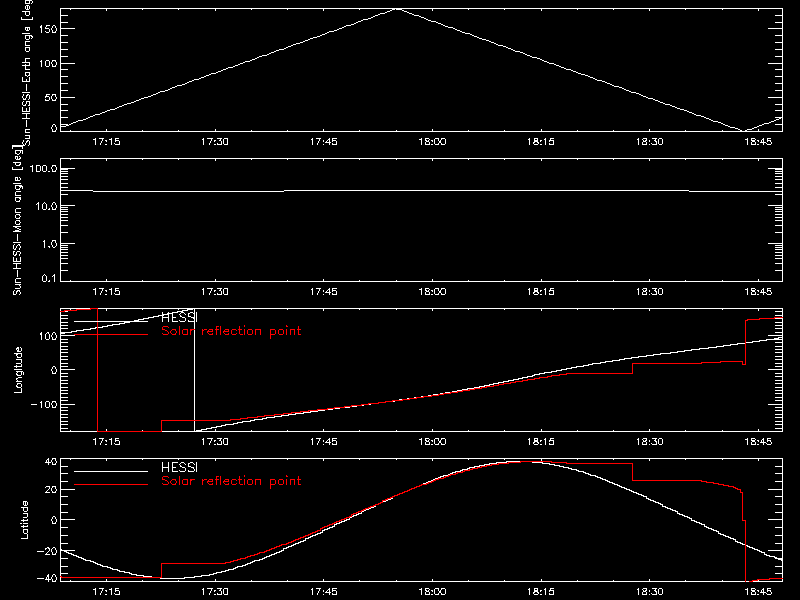The width and height of the screenshot is (800, 600).
Task: Click 17:30 time label under Longitude plot
Action: tap(215, 442)
